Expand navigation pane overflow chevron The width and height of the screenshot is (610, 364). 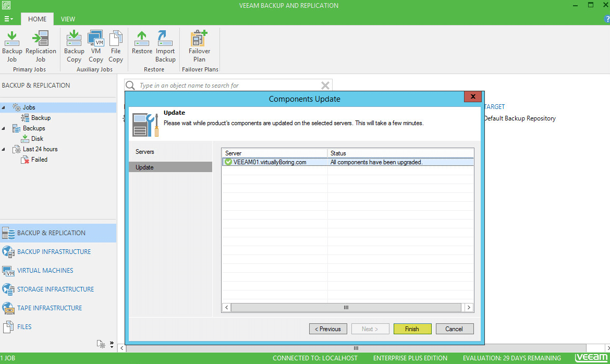coord(112,344)
